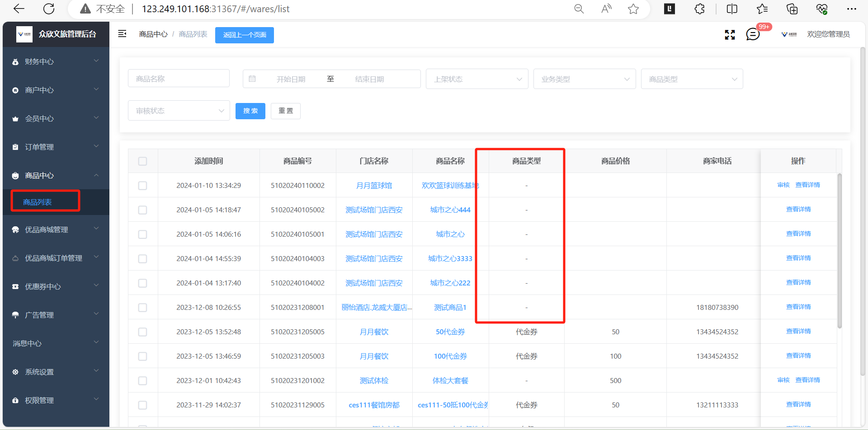Click the 订单管理 clipboard icon
Image resolution: width=868 pixels, height=430 pixels.
coord(15,147)
